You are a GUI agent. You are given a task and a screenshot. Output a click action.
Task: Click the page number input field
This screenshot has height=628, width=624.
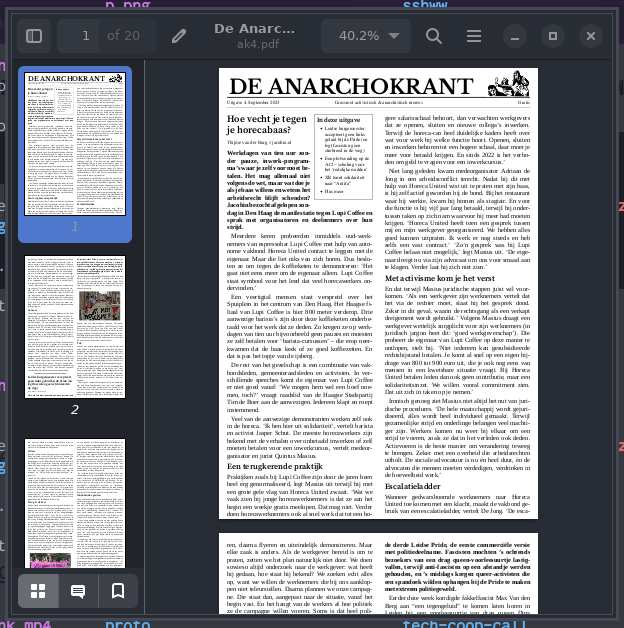pos(85,36)
